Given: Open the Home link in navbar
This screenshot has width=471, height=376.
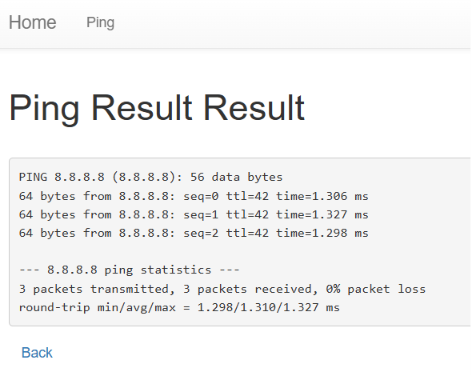Looking at the screenshot, I should coord(32,22).
